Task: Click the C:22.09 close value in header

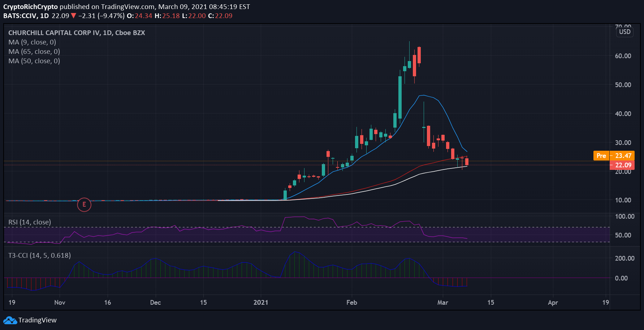Action: pyautogui.click(x=220, y=16)
